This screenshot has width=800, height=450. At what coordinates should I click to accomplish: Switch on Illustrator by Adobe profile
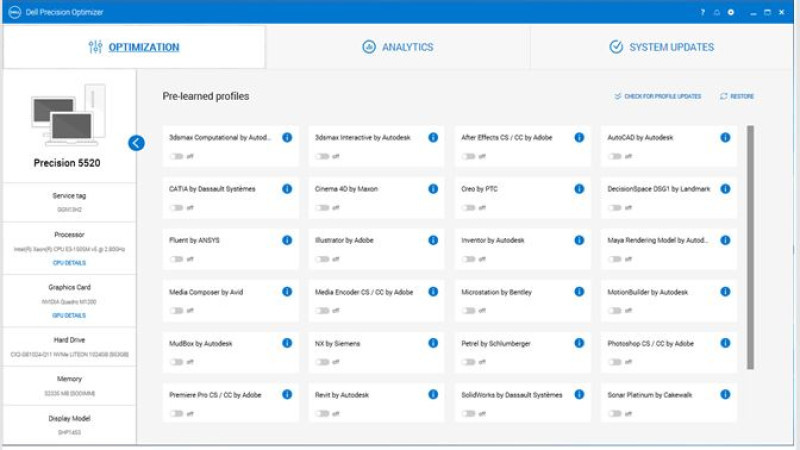click(x=322, y=259)
